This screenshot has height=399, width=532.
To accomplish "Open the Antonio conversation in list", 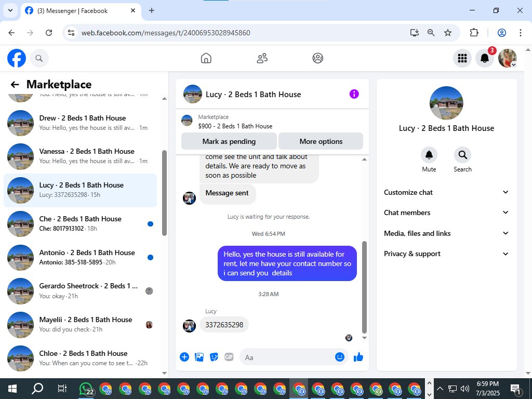I will click(x=81, y=258).
